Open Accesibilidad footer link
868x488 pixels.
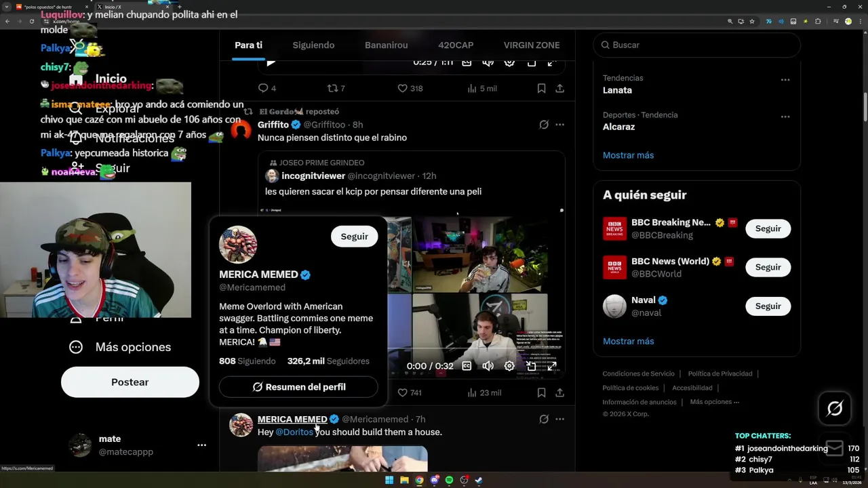coord(692,388)
